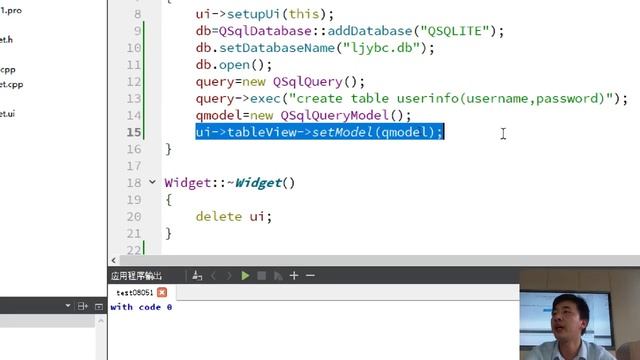Close the test08051 output tab
This screenshot has height=360, width=640.
[x=162, y=292]
